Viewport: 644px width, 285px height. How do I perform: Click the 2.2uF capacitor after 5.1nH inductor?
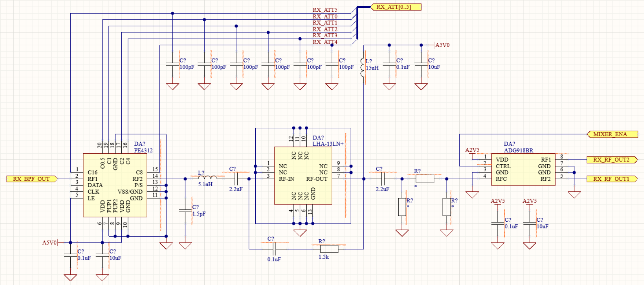point(236,179)
